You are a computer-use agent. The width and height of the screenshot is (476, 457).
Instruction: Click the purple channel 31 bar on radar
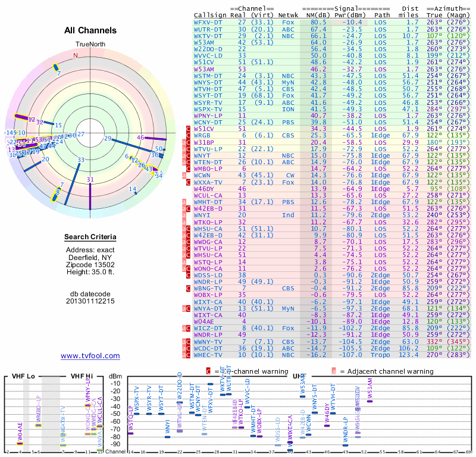tap(90, 193)
